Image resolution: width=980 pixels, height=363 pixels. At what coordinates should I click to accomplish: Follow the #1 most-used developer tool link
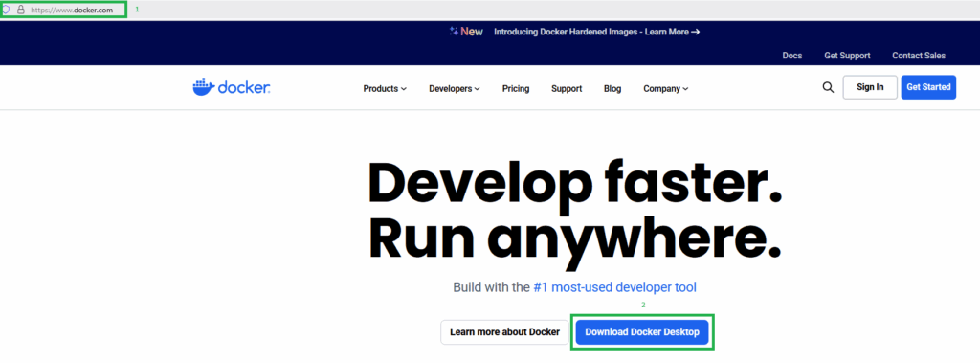[615, 287]
